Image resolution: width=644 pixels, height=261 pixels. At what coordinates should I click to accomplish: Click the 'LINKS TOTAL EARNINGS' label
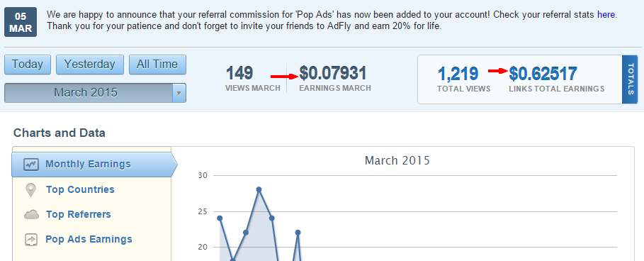557,89
